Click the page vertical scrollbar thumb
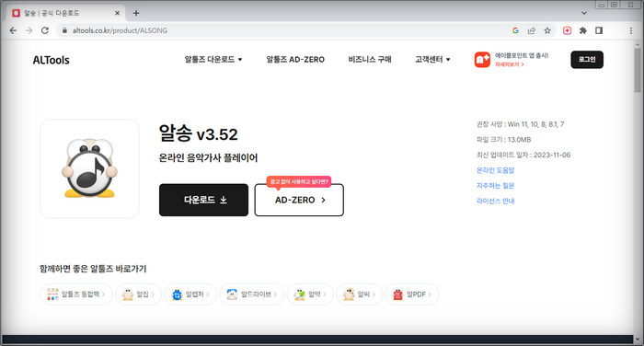The image size is (644, 346). pos(638,70)
